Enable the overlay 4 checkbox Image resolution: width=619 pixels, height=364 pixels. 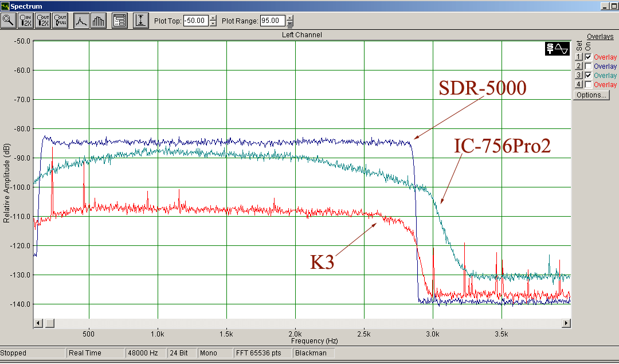pyautogui.click(x=588, y=84)
